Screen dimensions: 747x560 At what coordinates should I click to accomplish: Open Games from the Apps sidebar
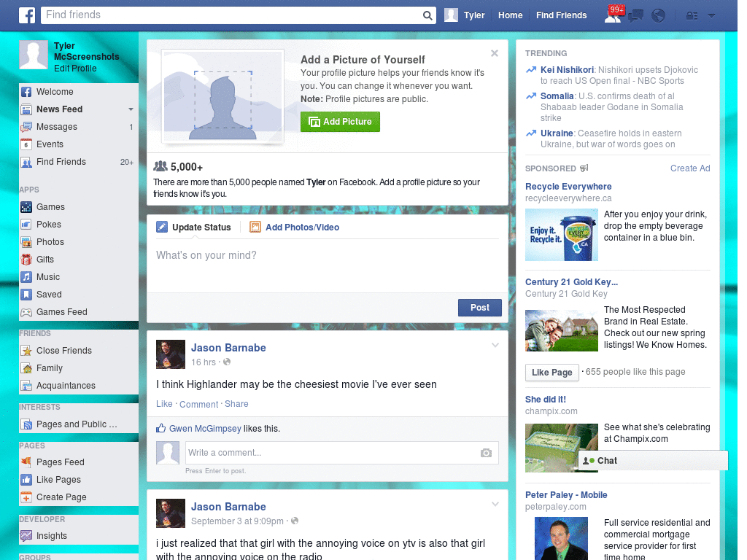tap(26, 206)
